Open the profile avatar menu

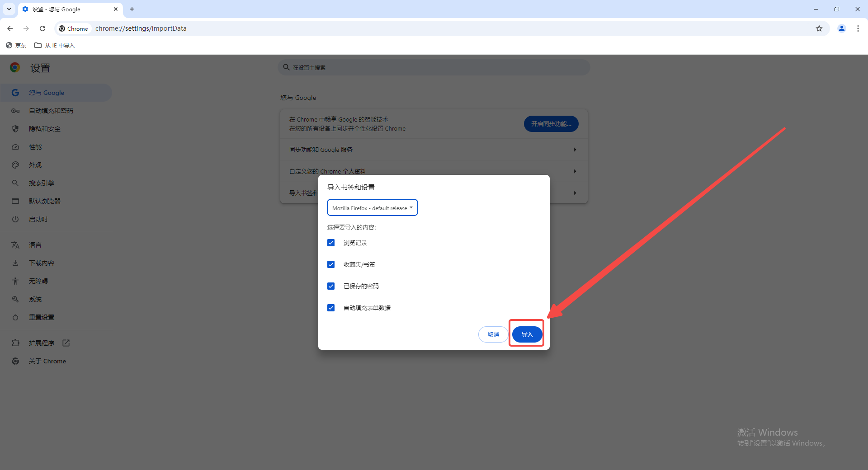pyautogui.click(x=842, y=28)
